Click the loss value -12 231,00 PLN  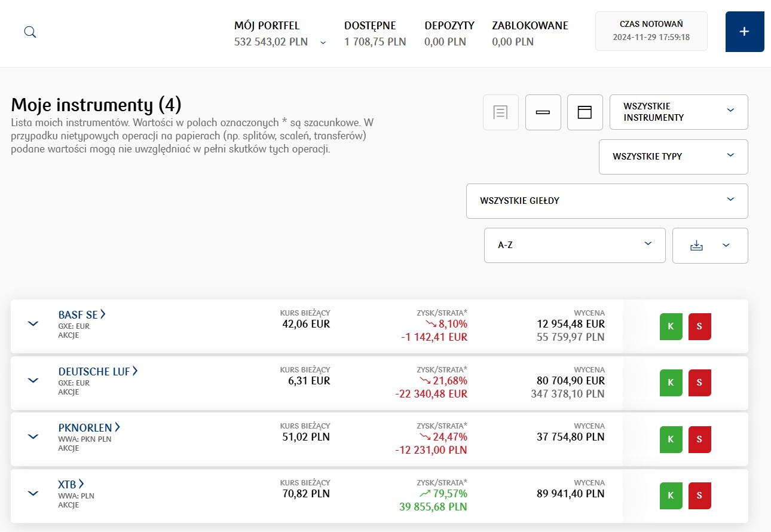click(x=431, y=450)
